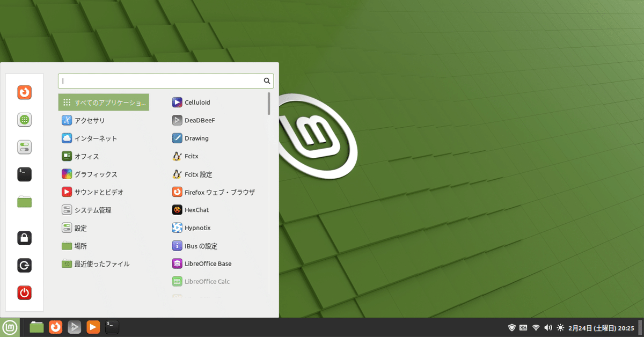Open the keyboard input indicator in the tray
This screenshot has width=644, height=337.
(524, 327)
